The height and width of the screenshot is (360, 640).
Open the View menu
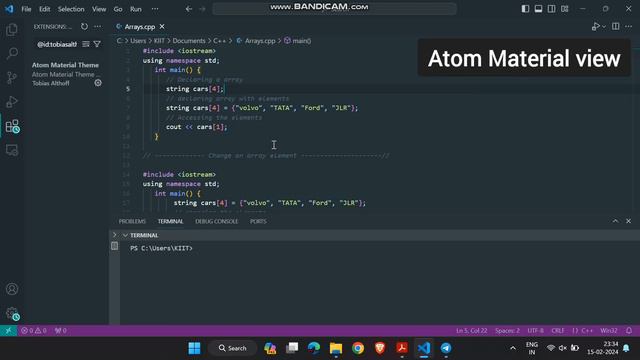pos(99,9)
